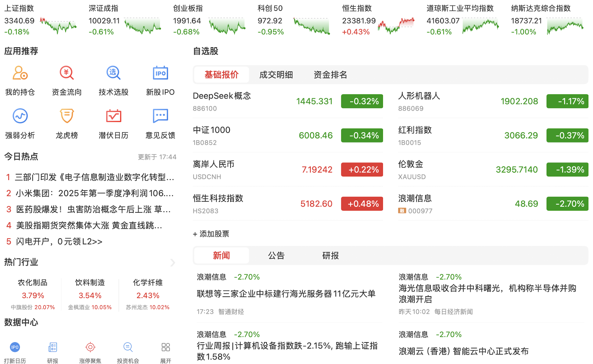Viewport: 593px width, 364px height.
Task: Open 创业板指 mini chart
Action: click(x=227, y=25)
